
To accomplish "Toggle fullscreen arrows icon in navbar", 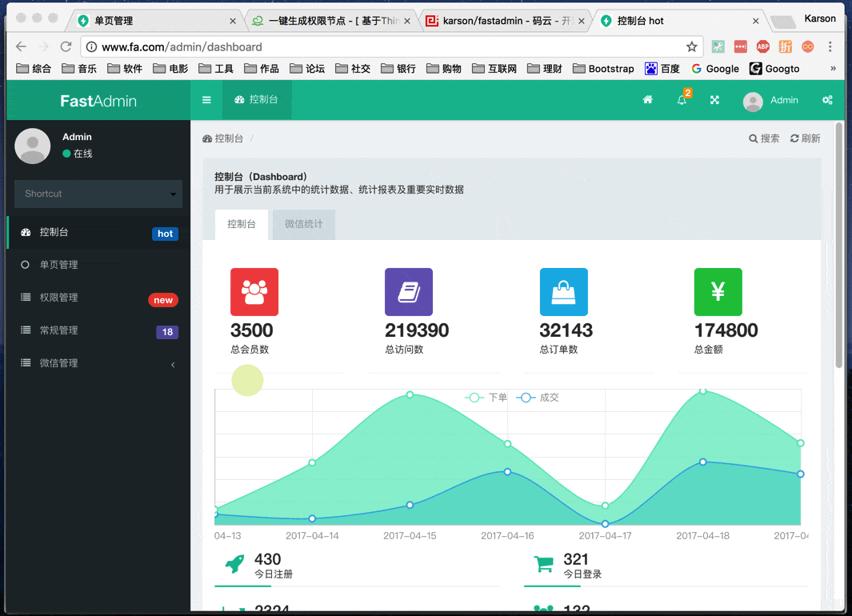I will point(714,100).
